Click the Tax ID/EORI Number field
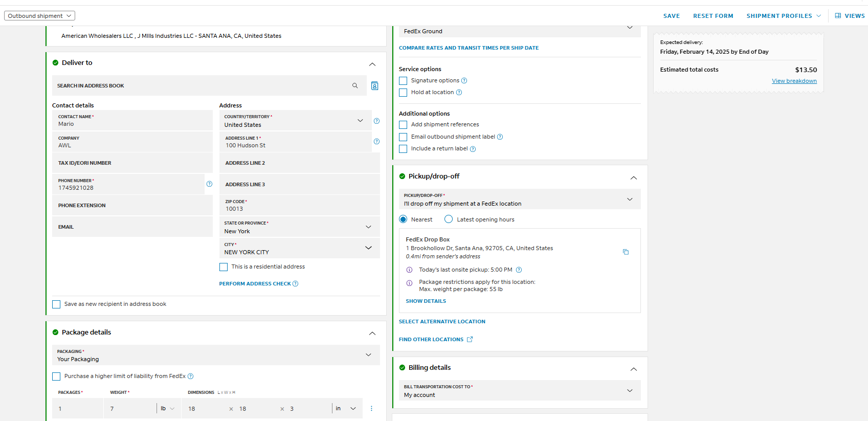868x421 pixels. [x=132, y=163]
